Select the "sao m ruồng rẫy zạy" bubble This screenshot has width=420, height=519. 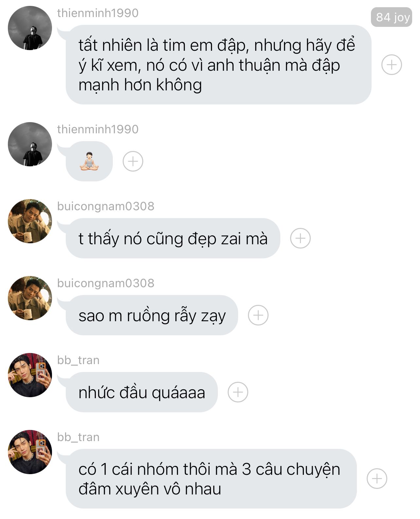[x=151, y=315]
